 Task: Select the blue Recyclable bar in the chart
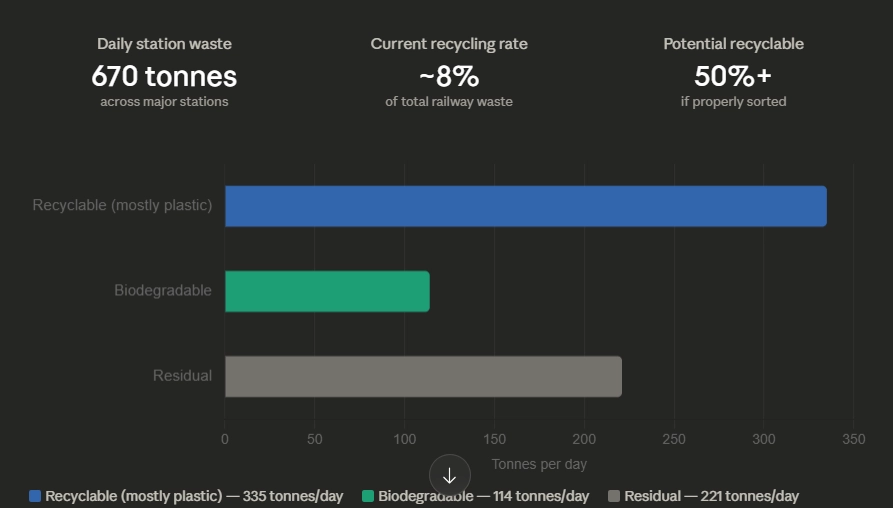click(x=525, y=206)
